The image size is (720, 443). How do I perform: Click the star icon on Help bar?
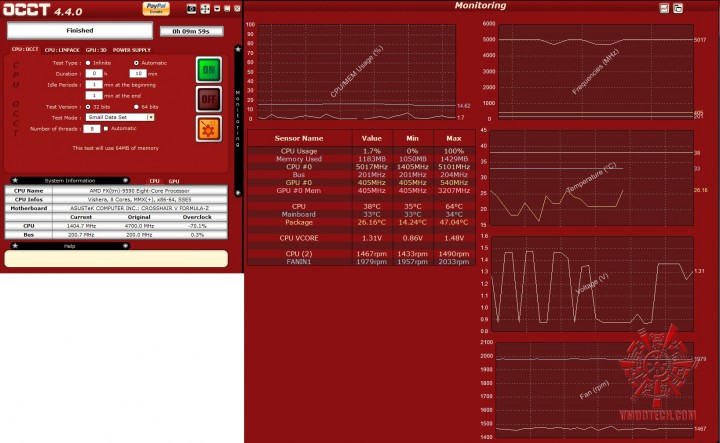[x=15, y=246]
